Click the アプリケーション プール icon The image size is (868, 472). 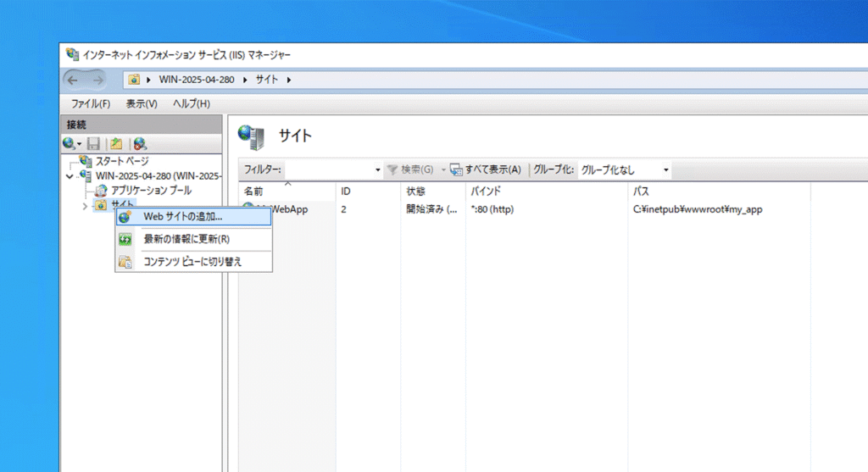click(x=100, y=191)
